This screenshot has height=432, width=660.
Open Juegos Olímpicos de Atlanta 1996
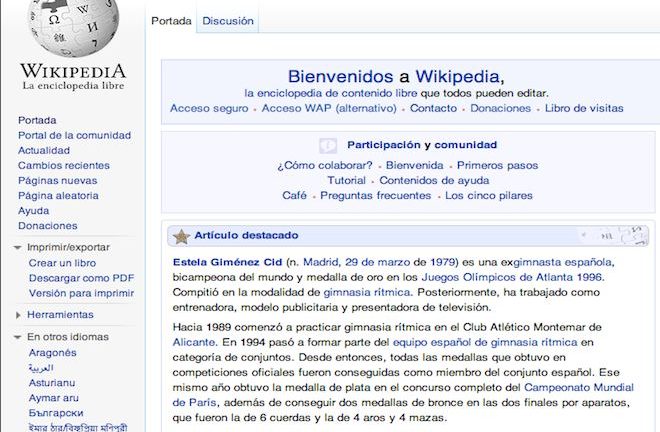click(x=512, y=277)
